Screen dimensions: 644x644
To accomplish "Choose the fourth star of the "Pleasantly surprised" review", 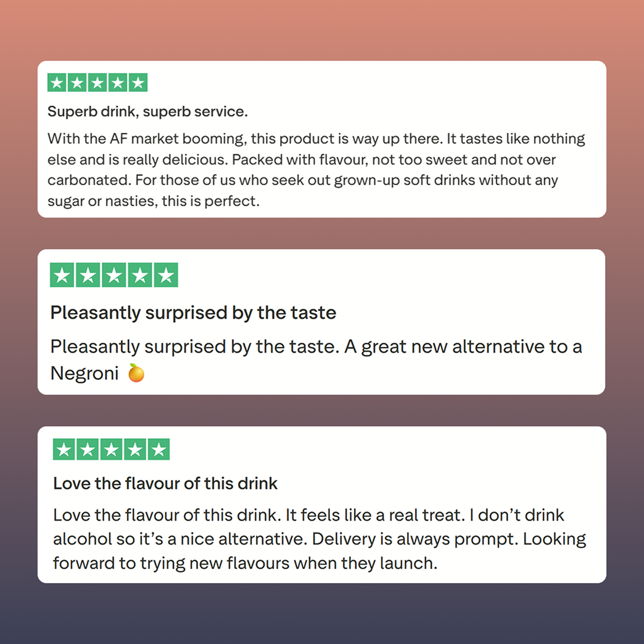I will click(140, 275).
